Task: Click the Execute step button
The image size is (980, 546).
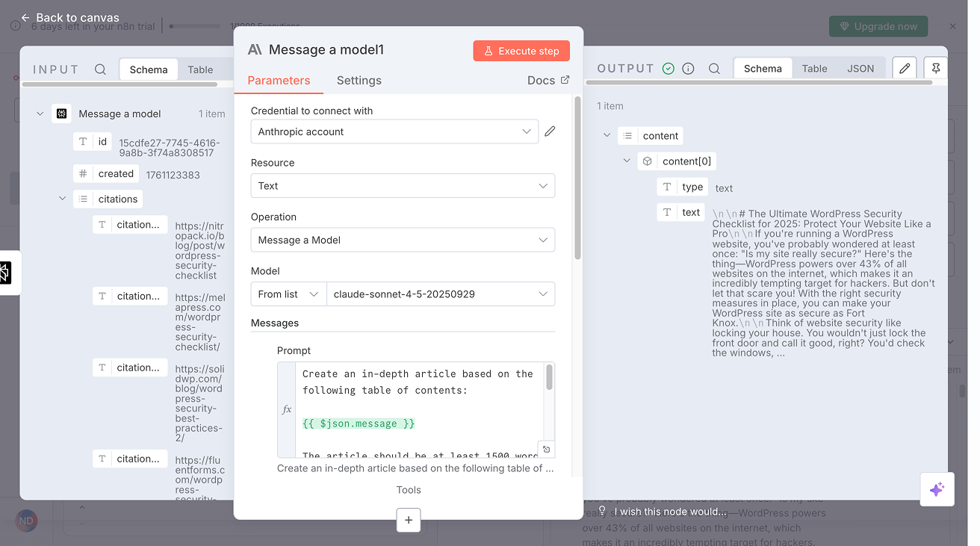Action: tap(521, 51)
